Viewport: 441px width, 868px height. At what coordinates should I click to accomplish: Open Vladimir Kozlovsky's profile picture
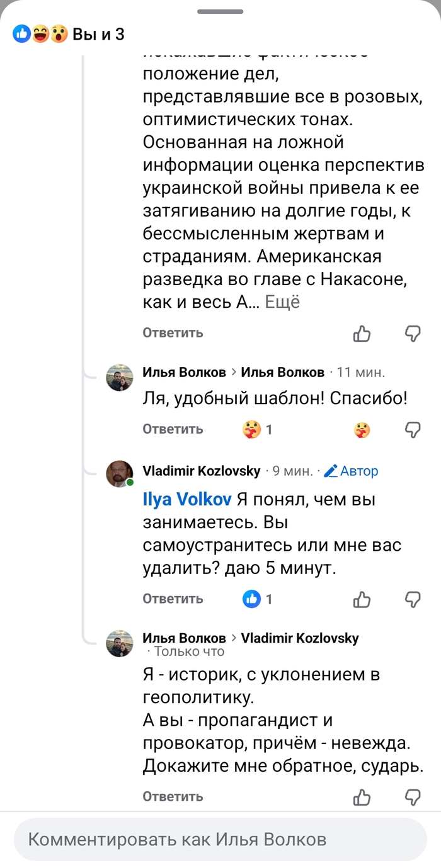(x=119, y=474)
